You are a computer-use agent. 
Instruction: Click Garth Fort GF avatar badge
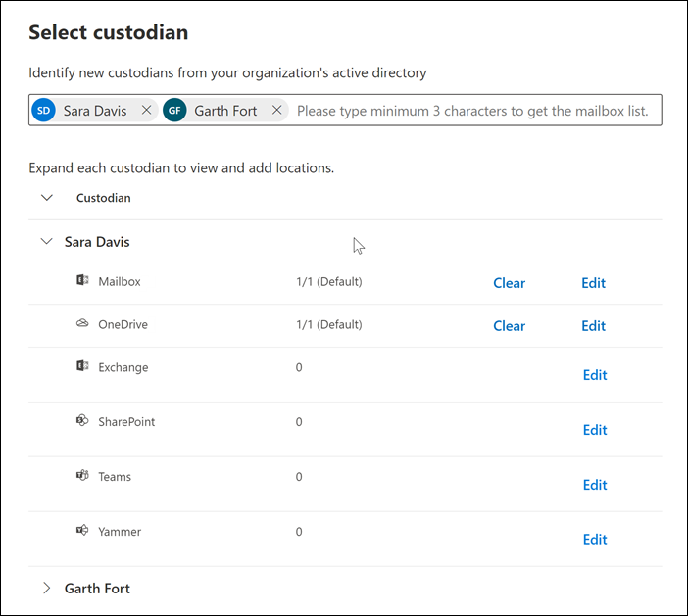(x=174, y=111)
